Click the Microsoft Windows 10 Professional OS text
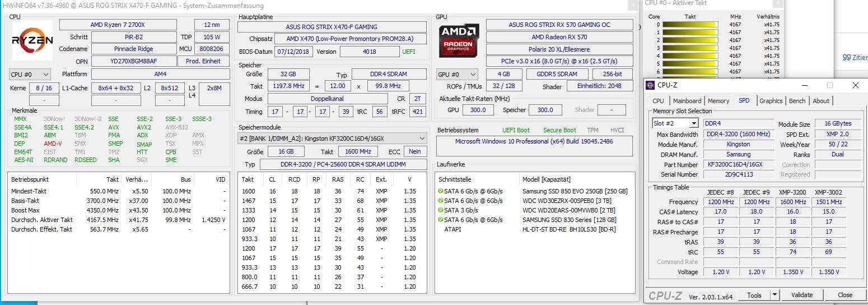 [535, 141]
